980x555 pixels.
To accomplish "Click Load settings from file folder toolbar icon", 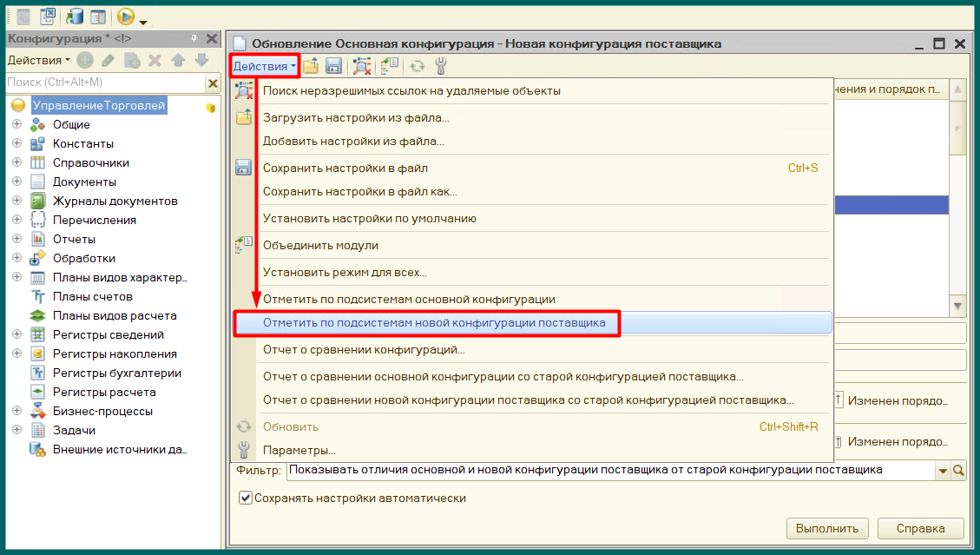I will pyautogui.click(x=311, y=66).
